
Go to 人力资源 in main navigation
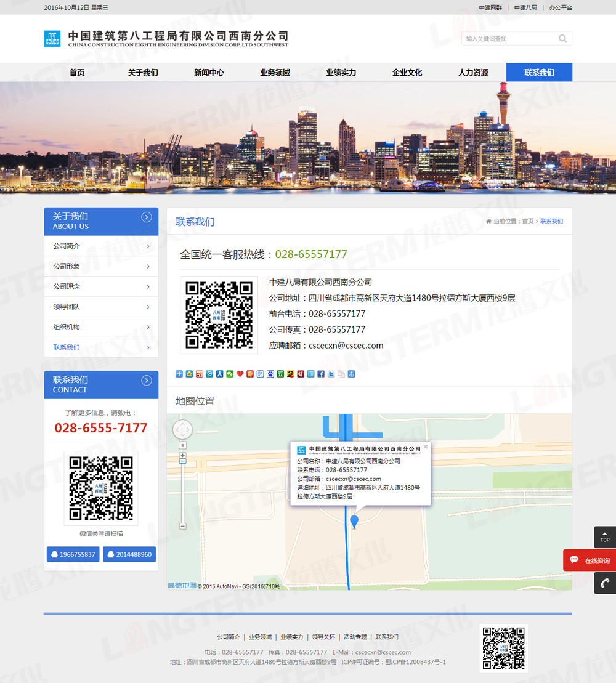[473, 73]
